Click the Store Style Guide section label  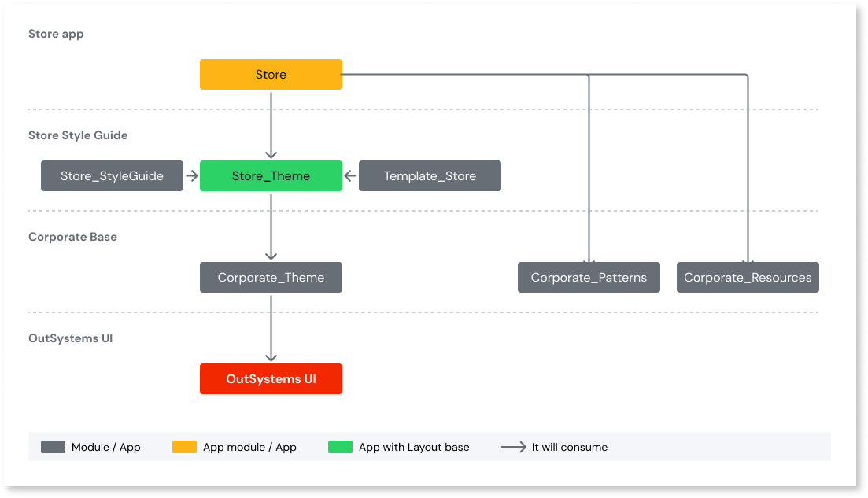(x=78, y=135)
